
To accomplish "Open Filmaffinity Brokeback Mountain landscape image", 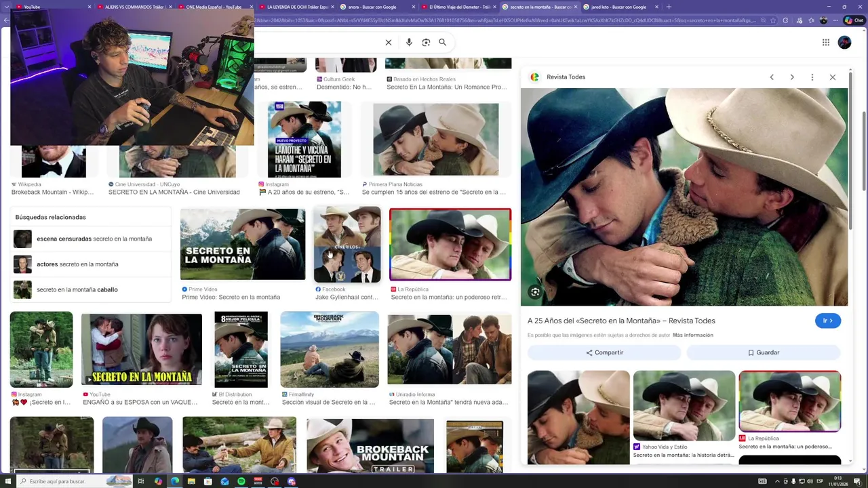I will point(330,350).
